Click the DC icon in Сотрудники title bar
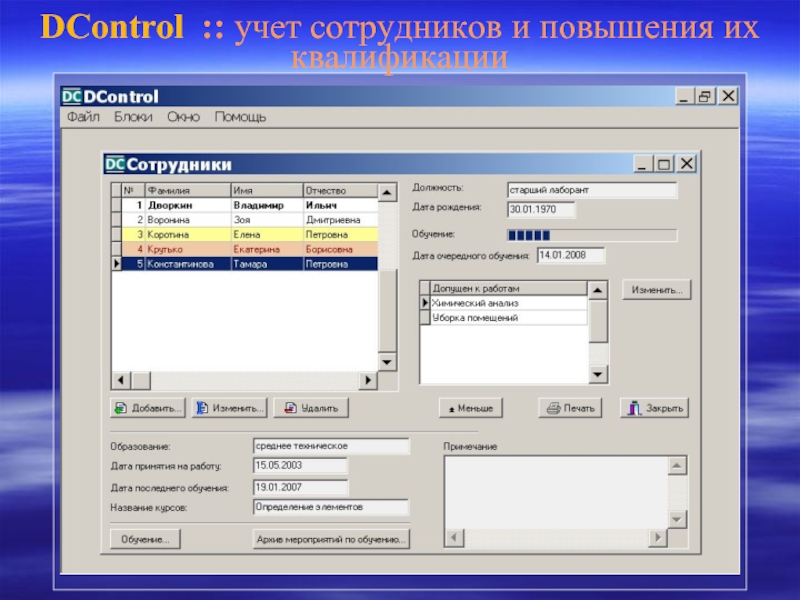This screenshot has height=600, width=800. pyautogui.click(x=115, y=164)
